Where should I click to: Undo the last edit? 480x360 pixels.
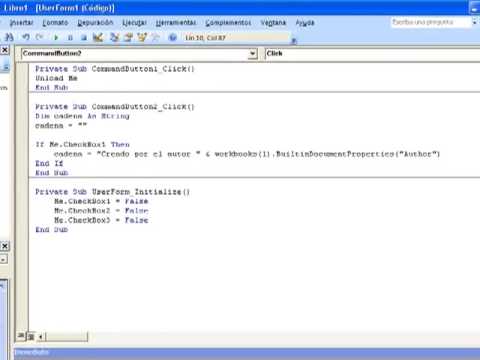(x=26, y=37)
